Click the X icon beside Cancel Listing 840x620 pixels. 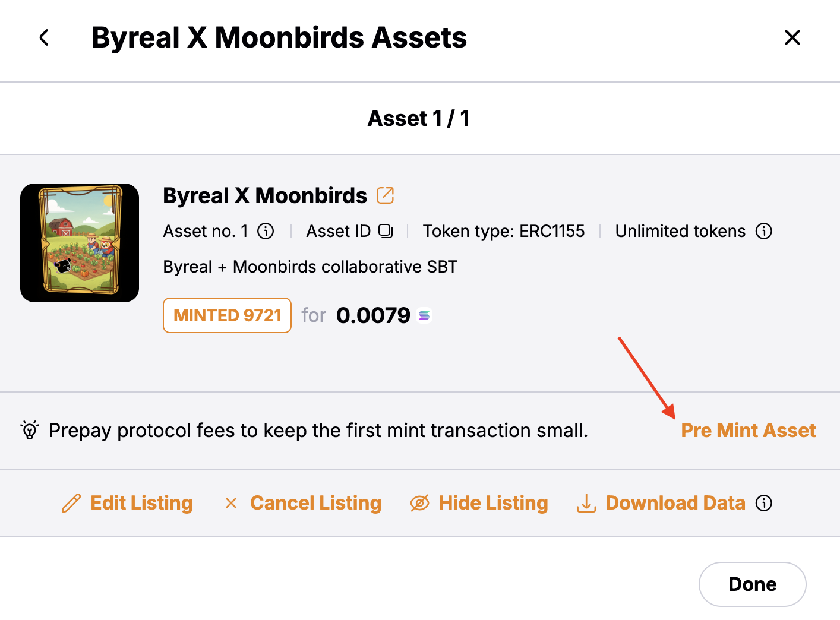pos(231,503)
